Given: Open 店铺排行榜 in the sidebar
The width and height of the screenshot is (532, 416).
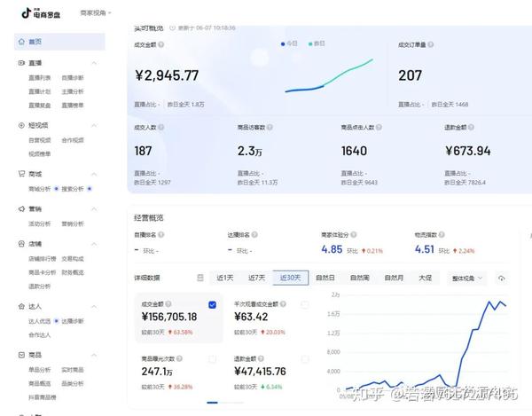Looking at the screenshot, I should pyautogui.click(x=42, y=258).
